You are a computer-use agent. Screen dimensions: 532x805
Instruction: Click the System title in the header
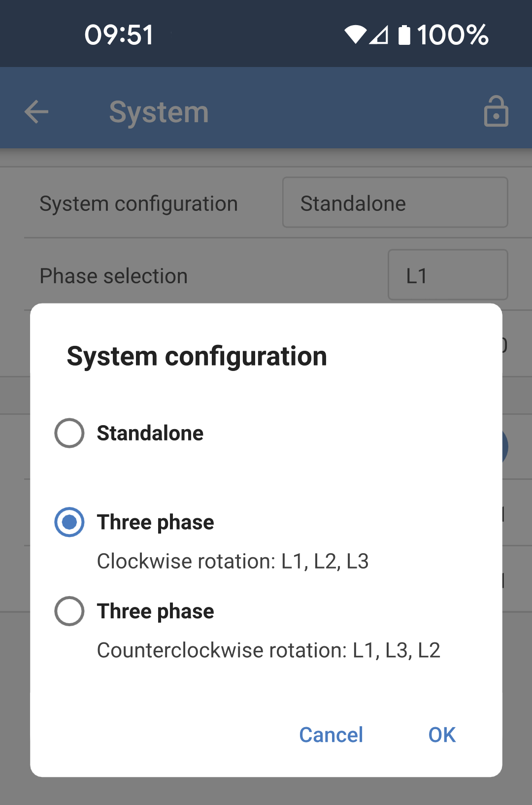158,111
